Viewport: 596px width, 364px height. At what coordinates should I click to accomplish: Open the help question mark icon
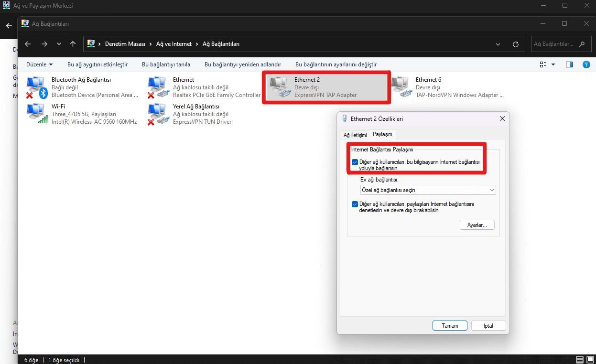pos(586,64)
